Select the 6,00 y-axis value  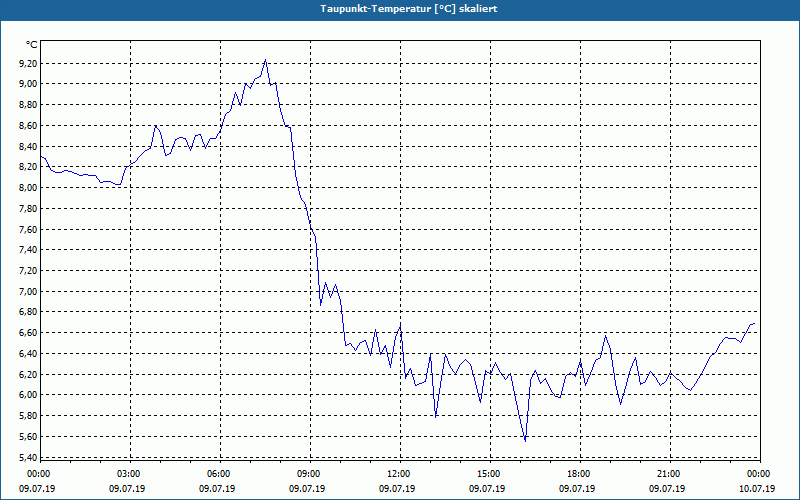28,395
